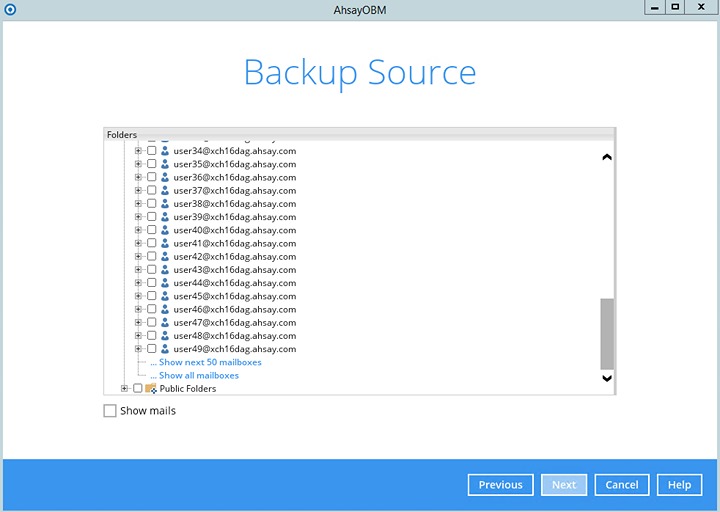Click Show all mailboxes link
The image size is (720, 512).
(x=199, y=376)
